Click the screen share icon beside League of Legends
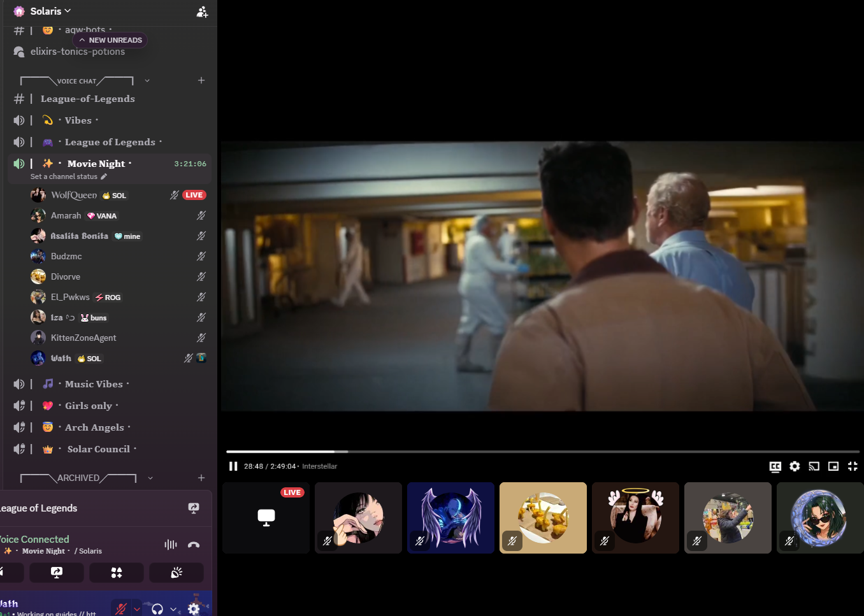 [194, 508]
